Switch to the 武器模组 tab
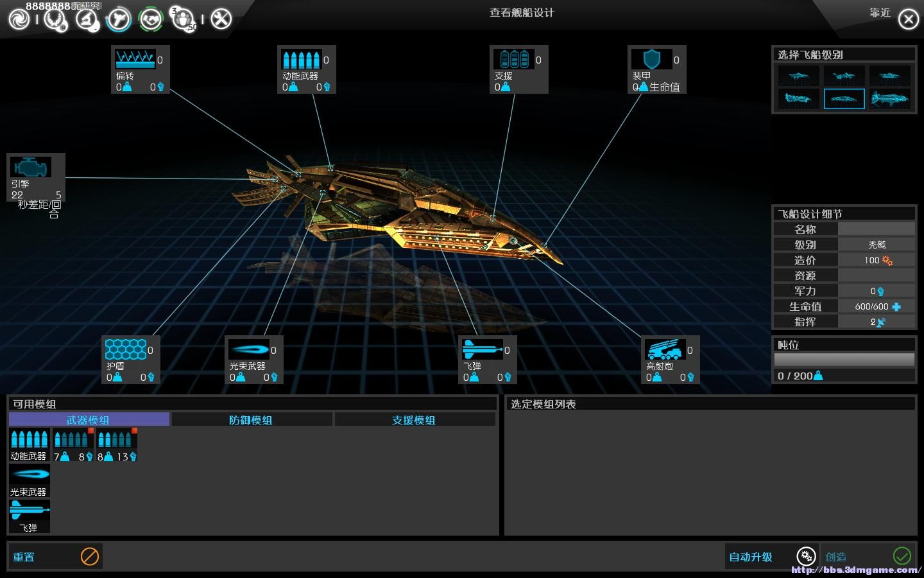 point(89,419)
